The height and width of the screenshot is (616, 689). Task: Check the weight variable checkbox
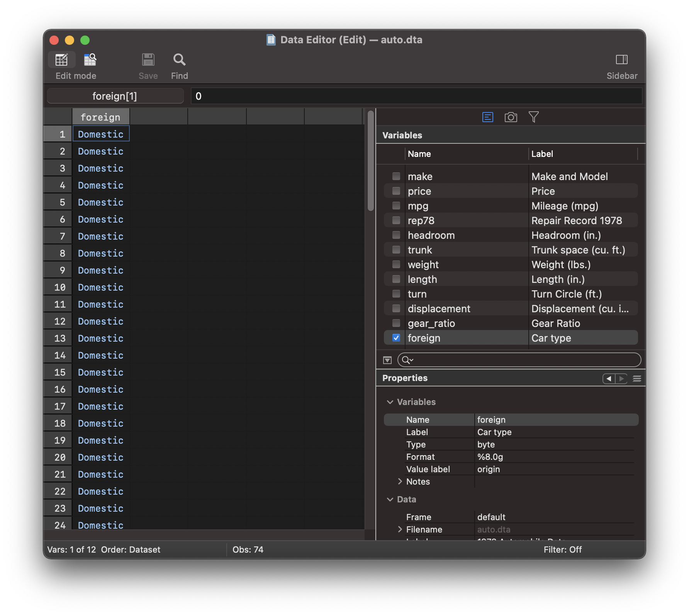coord(396,264)
